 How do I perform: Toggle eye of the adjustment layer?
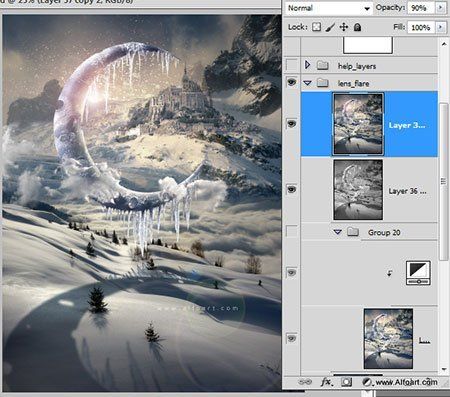(292, 273)
